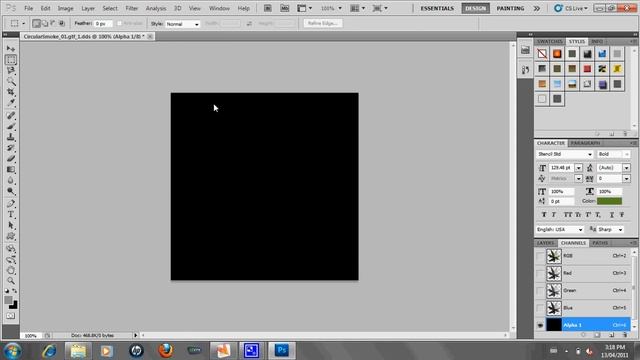Image resolution: width=640 pixels, height=360 pixels.
Task: Launch Bridge from application bar
Action: point(268,8)
